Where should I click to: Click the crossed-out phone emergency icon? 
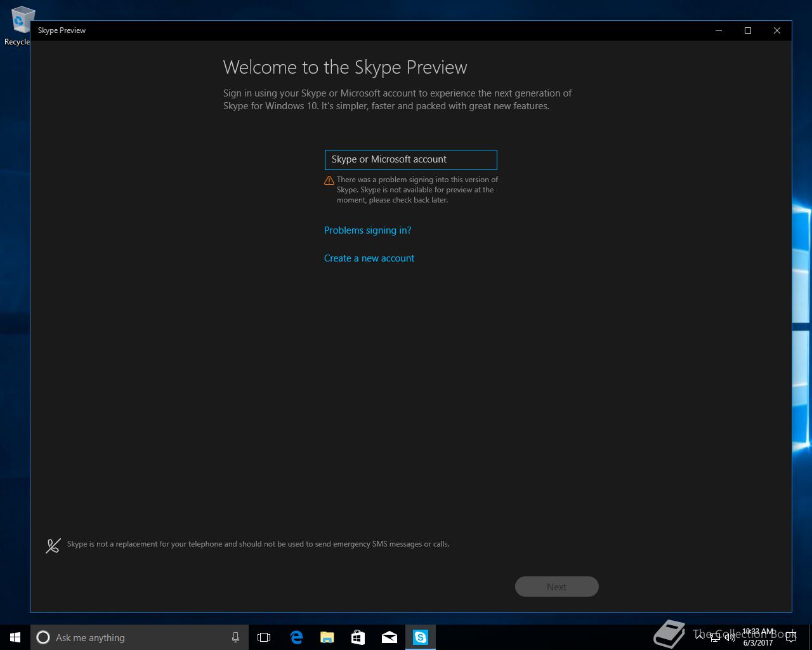[x=53, y=545]
